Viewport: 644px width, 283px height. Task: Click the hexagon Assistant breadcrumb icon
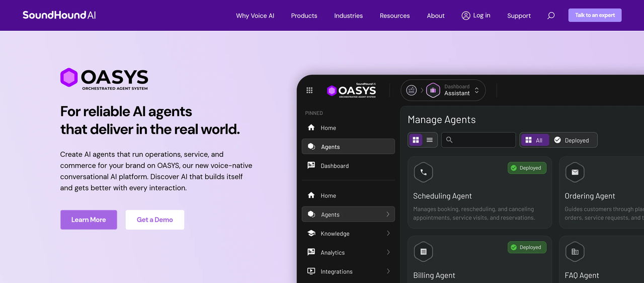click(433, 90)
